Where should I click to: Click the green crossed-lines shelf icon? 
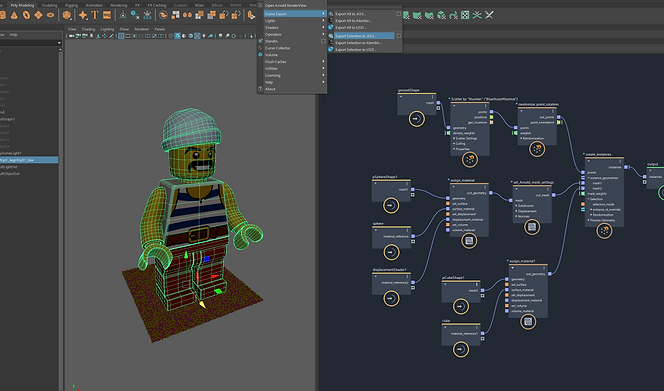coord(477,15)
